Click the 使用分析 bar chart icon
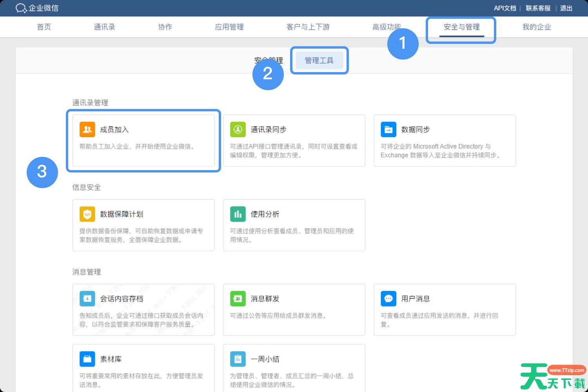The height and width of the screenshot is (392, 588). pyautogui.click(x=238, y=214)
